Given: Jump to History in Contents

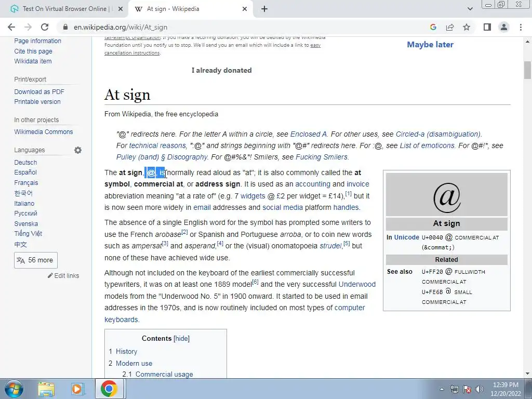Looking at the screenshot, I should [127, 352].
